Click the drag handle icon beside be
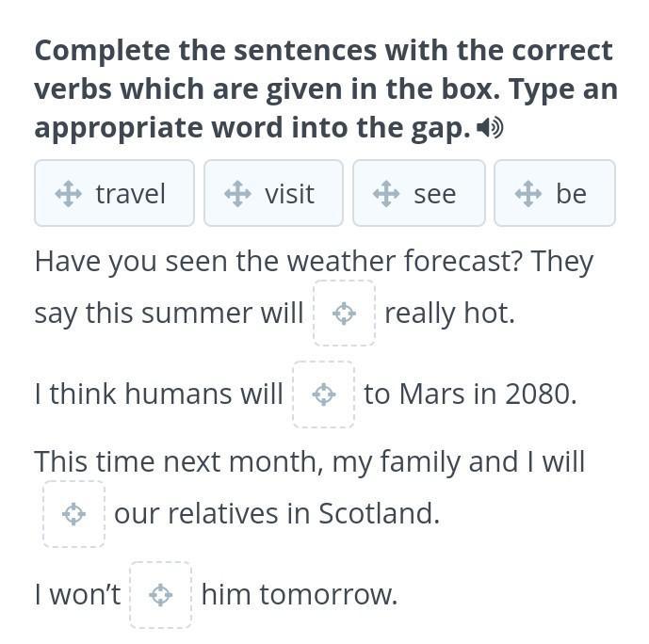This screenshot has height=644, width=649. (528, 194)
